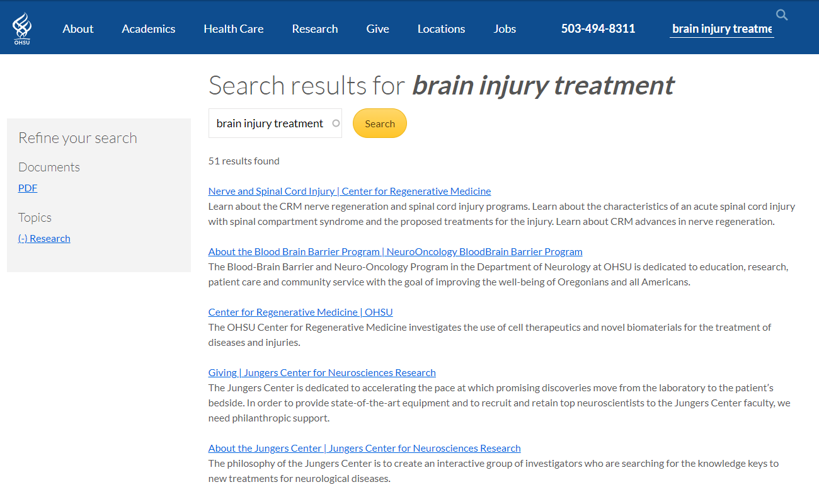Click the OHSU logo icon
Screen dimensions: 819x504
click(x=22, y=29)
